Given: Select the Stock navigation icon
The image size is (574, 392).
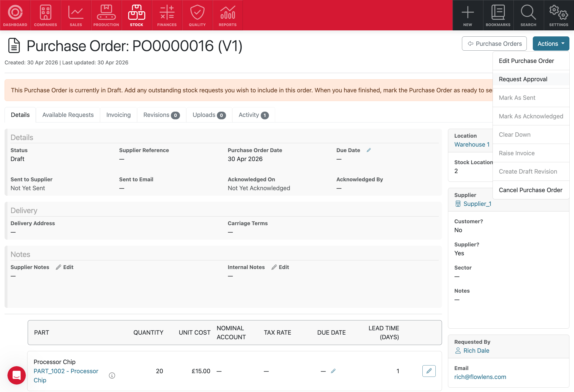Looking at the screenshot, I should coord(137,15).
